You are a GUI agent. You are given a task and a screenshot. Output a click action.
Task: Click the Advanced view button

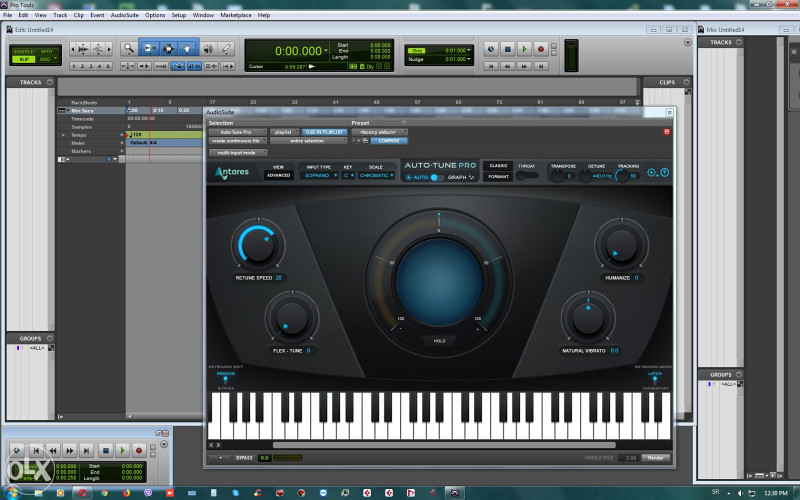[279, 176]
